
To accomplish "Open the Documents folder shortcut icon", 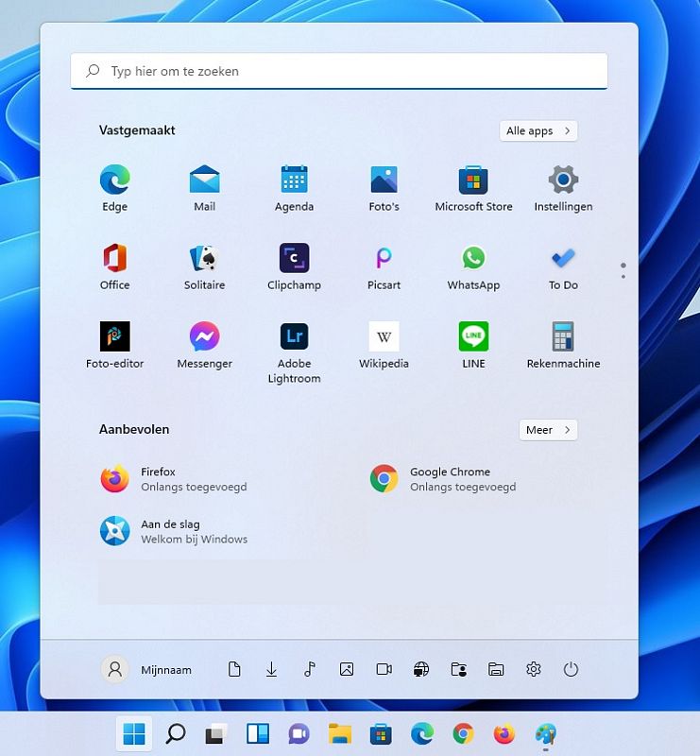I will [x=234, y=669].
